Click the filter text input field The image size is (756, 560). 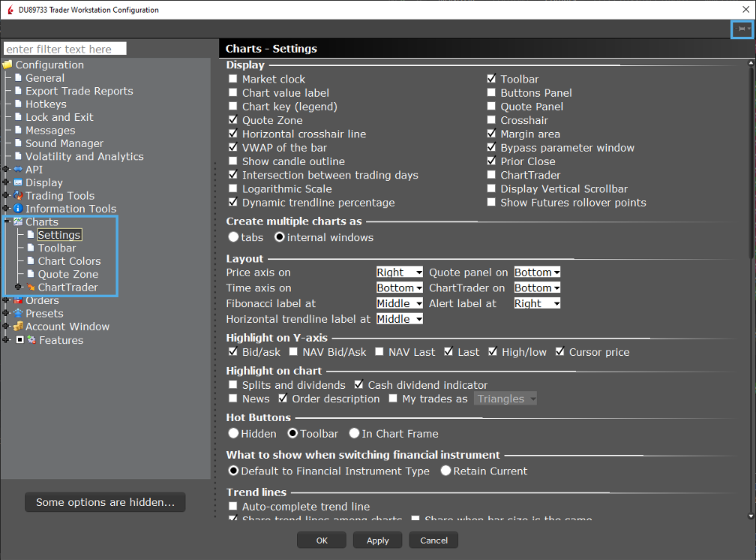point(65,49)
